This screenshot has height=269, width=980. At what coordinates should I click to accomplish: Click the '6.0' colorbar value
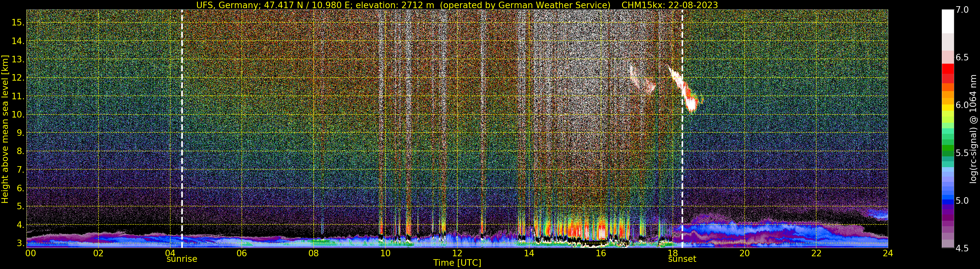click(962, 105)
